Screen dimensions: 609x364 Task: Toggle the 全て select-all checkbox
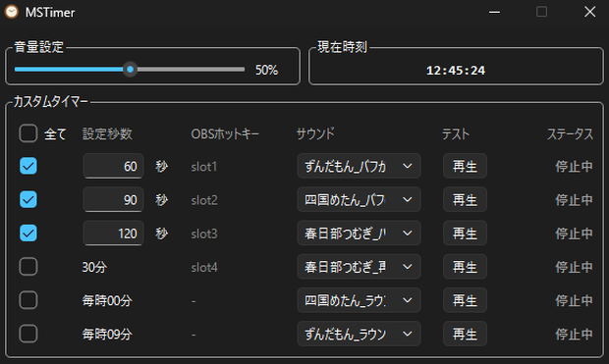28,133
